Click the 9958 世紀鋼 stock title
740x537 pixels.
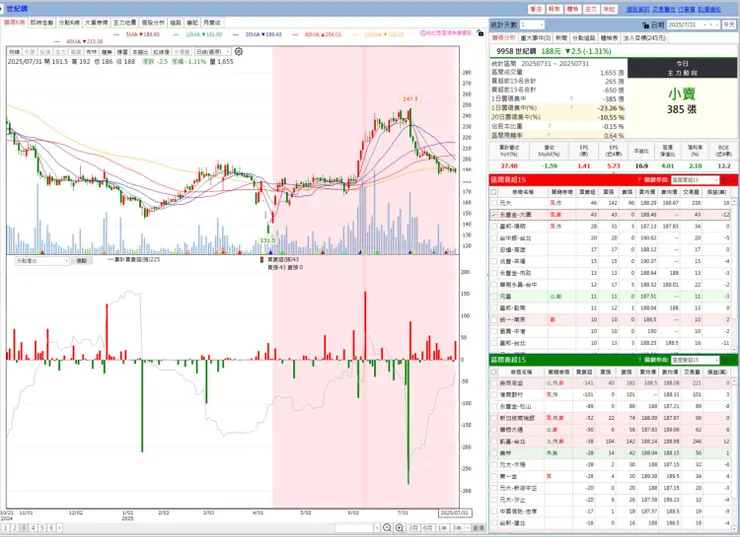coord(516,51)
